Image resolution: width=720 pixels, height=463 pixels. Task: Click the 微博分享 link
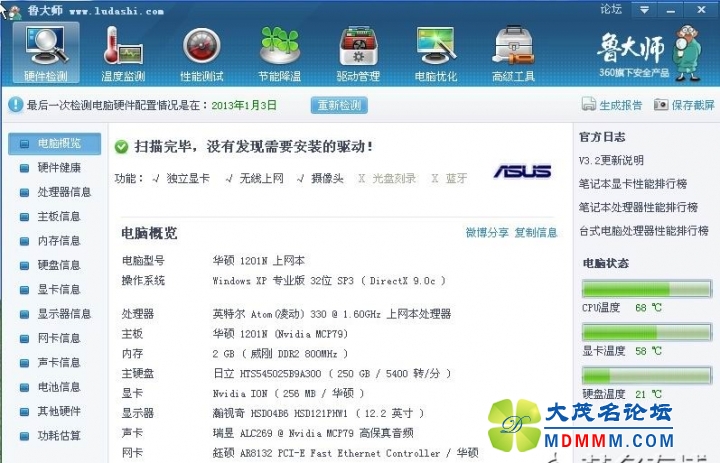click(x=487, y=232)
